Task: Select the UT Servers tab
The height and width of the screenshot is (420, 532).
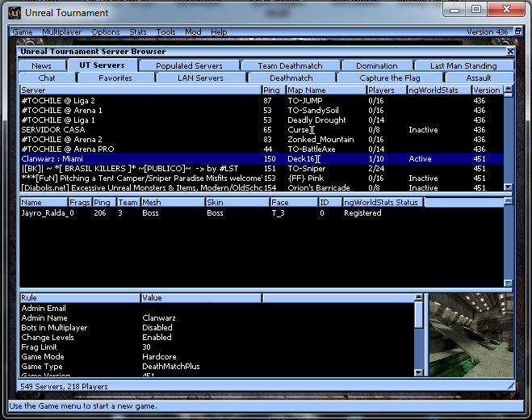Action: [103, 65]
